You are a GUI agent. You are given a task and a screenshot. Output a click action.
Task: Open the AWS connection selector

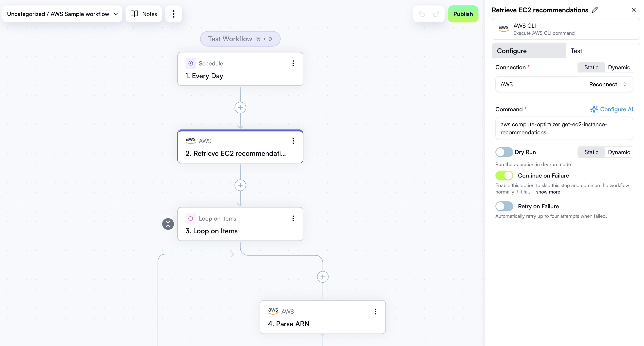(564, 84)
